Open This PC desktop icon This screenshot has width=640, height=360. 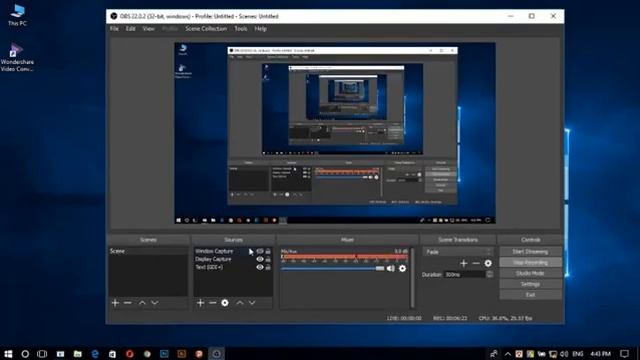point(17,16)
